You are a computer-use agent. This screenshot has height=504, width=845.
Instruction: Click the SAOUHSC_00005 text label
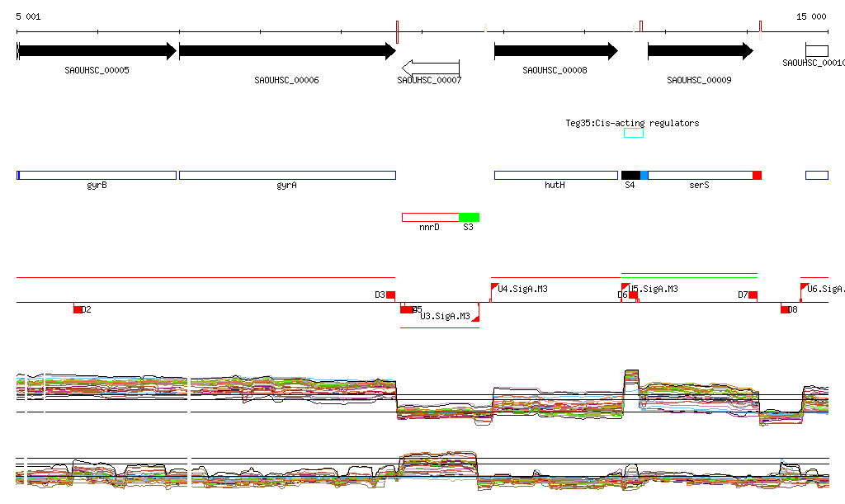pyautogui.click(x=97, y=70)
